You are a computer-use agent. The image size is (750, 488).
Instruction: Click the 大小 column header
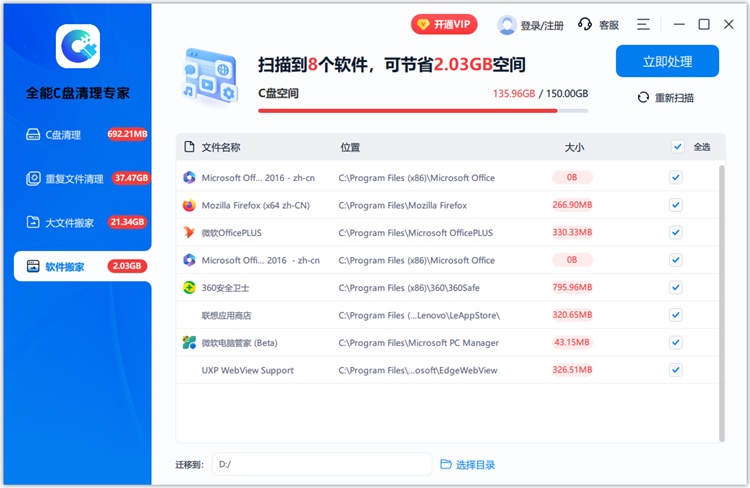pos(574,147)
